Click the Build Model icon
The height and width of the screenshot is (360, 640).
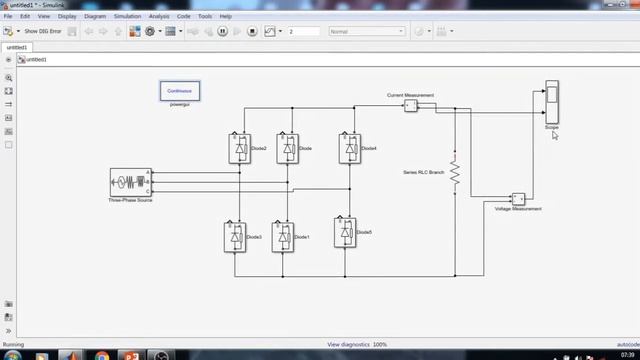point(441,31)
